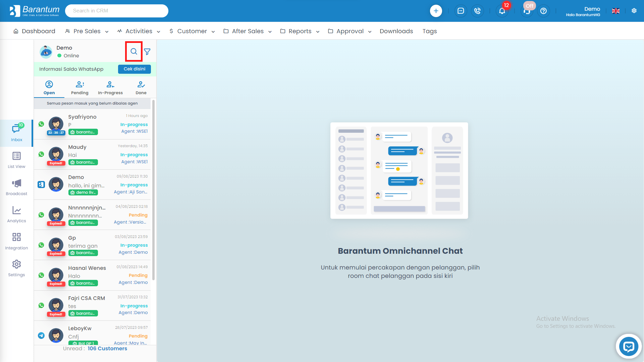Open Integration in the sidebar

(16, 241)
